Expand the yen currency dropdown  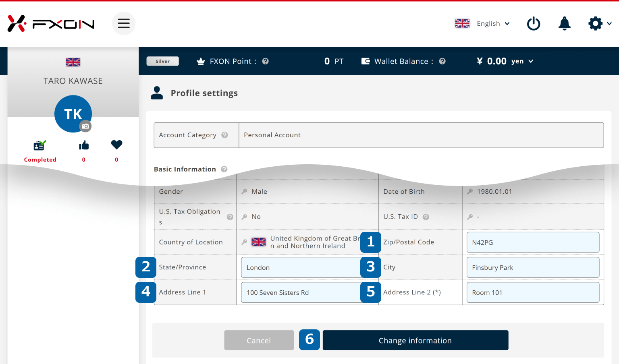pyautogui.click(x=522, y=61)
